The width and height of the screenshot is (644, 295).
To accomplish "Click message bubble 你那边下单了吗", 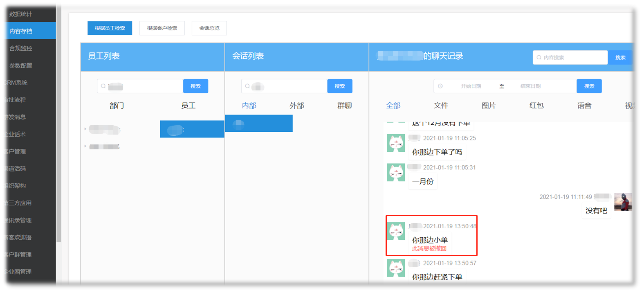I will click(437, 152).
